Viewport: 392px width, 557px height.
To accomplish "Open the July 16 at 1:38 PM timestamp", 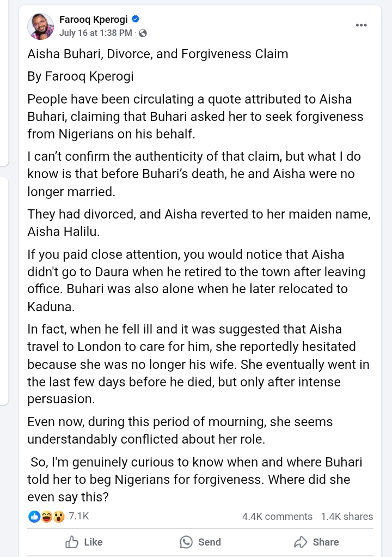I will pyautogui.click(x=95, y=33).
